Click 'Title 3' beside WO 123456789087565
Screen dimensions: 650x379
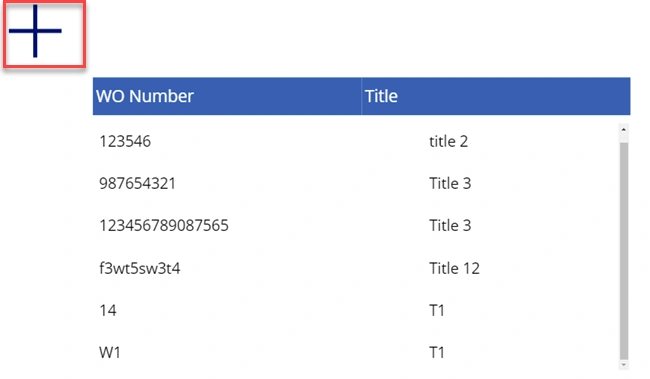pos(450,226)
